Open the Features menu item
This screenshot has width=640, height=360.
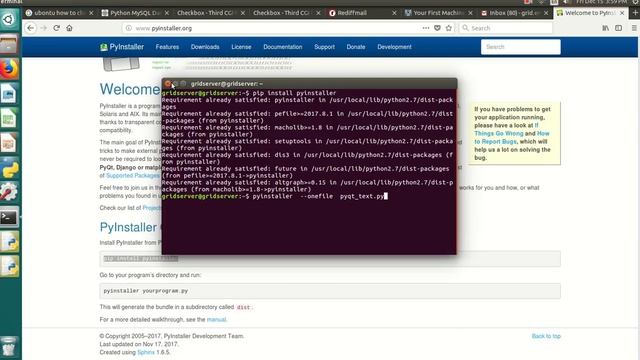(x=167, y=47)
